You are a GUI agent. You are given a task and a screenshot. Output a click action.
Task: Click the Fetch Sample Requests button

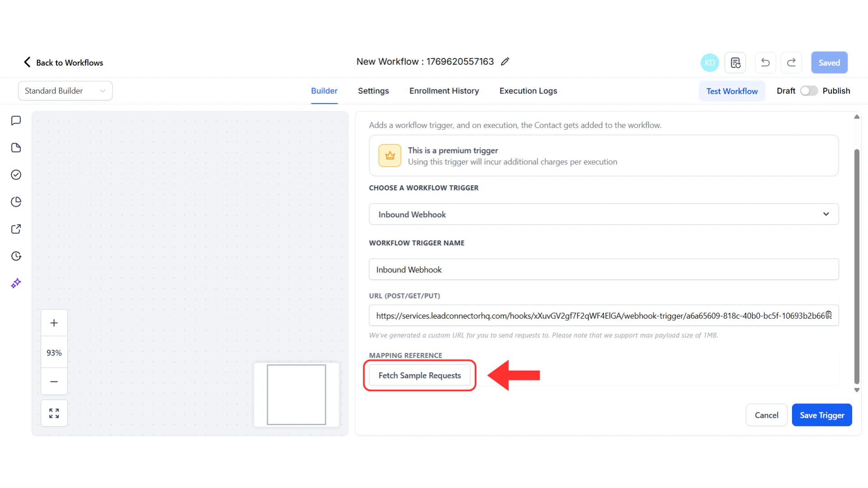420,375
